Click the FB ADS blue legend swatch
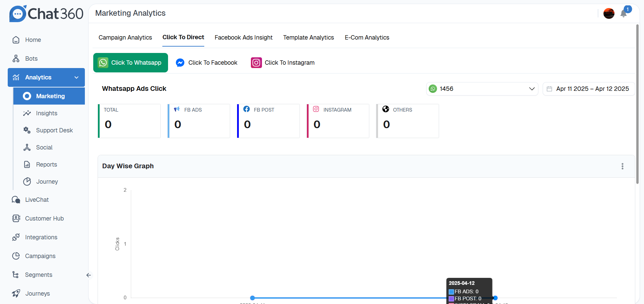Image resolution: width=644 pixels, height=304 pixels. pos(451,292)
